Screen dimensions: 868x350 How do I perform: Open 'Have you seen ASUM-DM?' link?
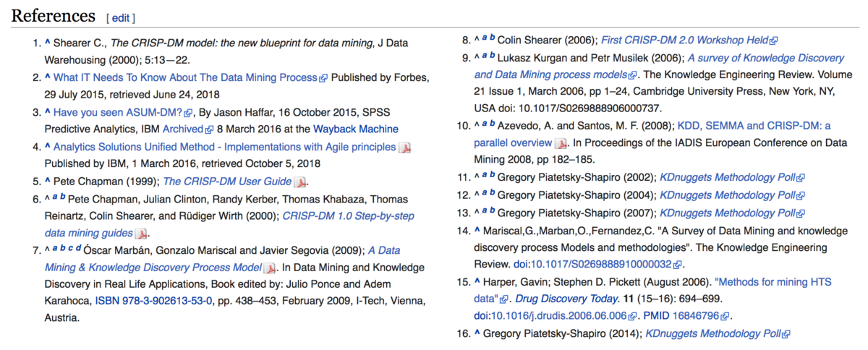coord(118,112)
